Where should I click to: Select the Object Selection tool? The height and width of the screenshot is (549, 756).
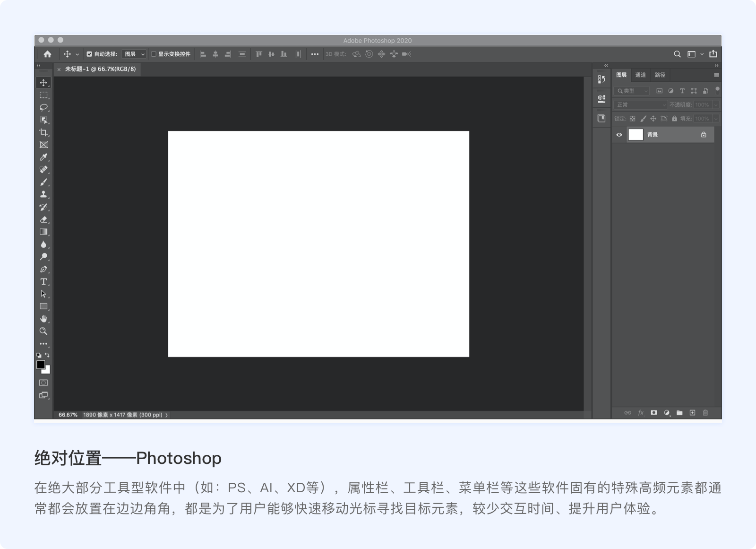click(x=43, y=120)
